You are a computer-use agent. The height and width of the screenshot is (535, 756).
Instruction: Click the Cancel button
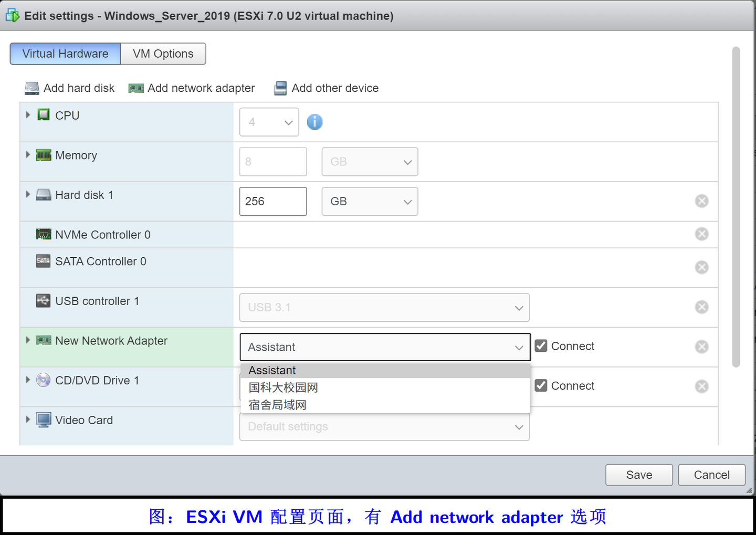(711, 475)
